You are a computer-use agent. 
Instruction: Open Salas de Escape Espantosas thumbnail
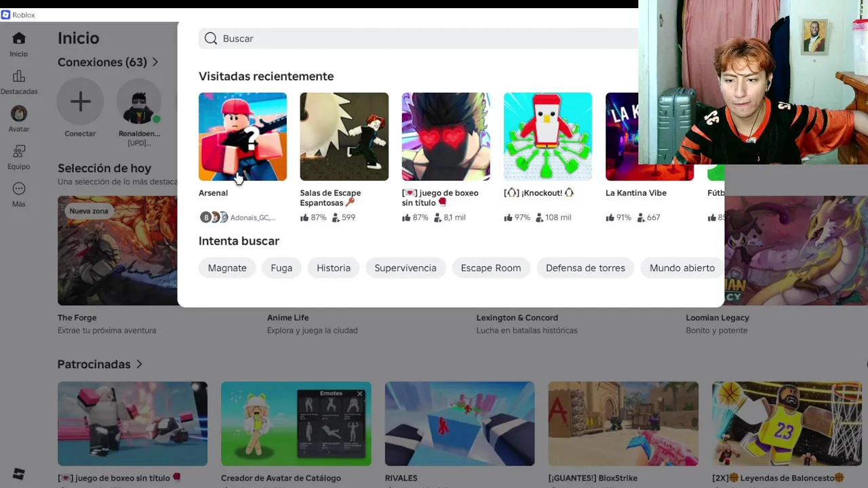[344, 137]
